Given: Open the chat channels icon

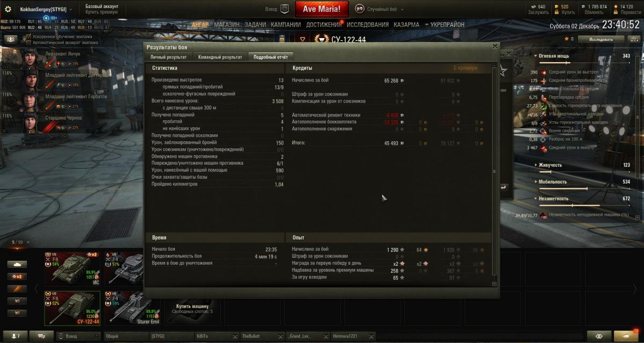Looking at the screenshot, I should [41, 336].
